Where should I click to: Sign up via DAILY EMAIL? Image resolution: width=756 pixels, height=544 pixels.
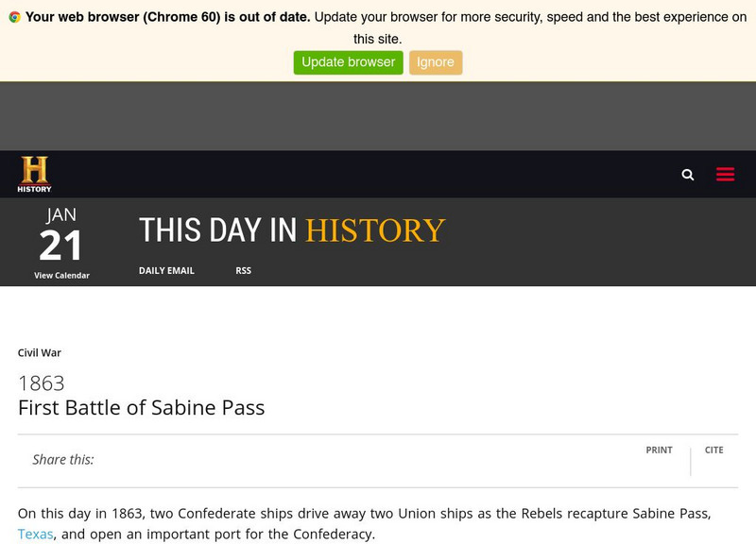click(165, 271)
